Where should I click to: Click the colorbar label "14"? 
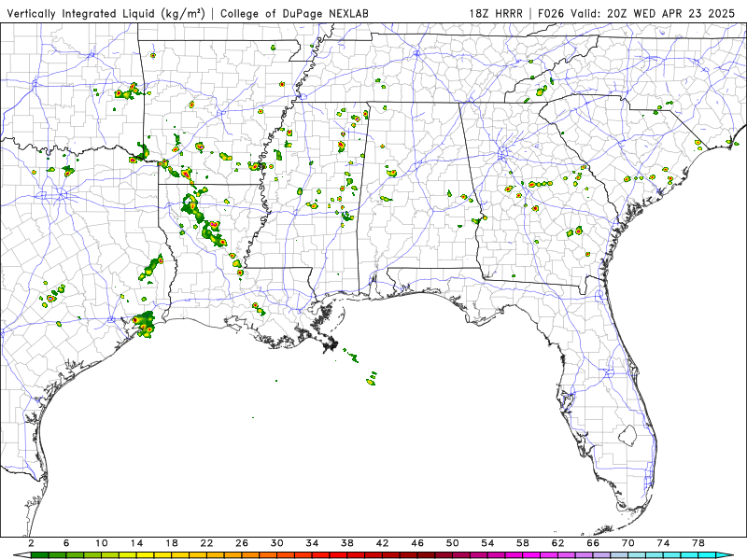[x=136, y=543]
